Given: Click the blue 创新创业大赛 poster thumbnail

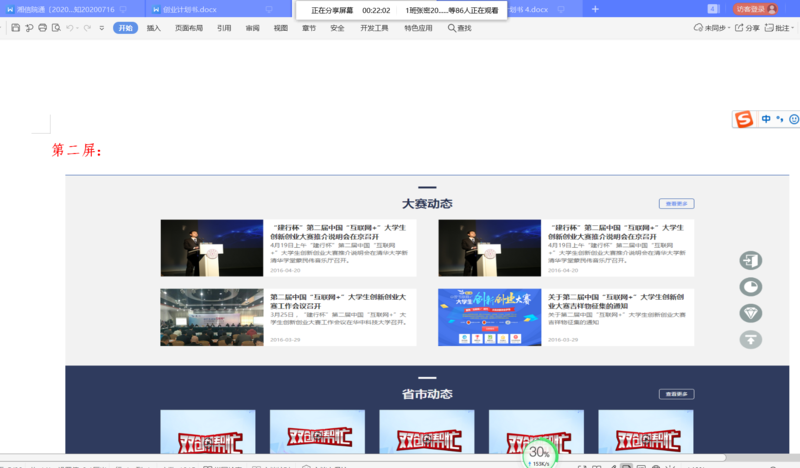Looking at the screenshot, I should coord(489,317).
